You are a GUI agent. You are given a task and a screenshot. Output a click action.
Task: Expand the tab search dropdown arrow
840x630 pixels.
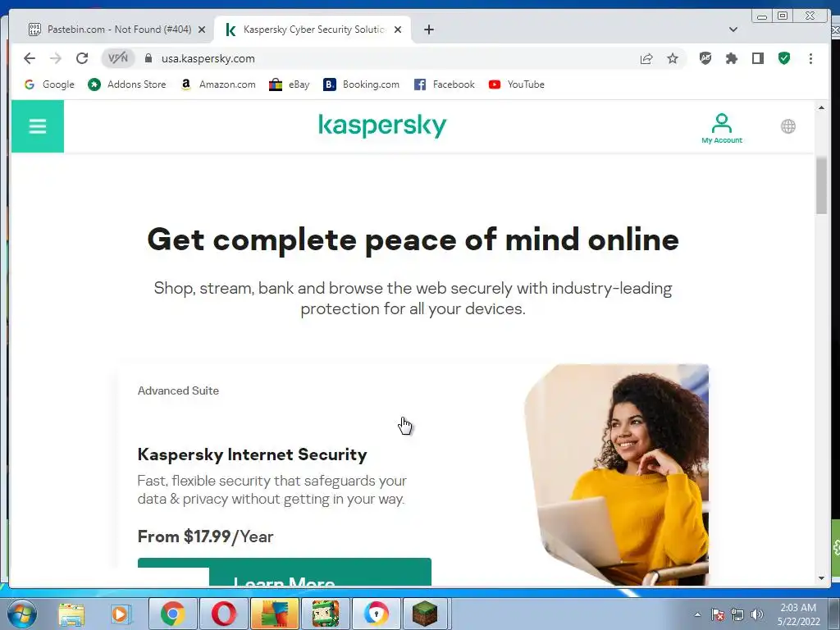pos(733,30)
